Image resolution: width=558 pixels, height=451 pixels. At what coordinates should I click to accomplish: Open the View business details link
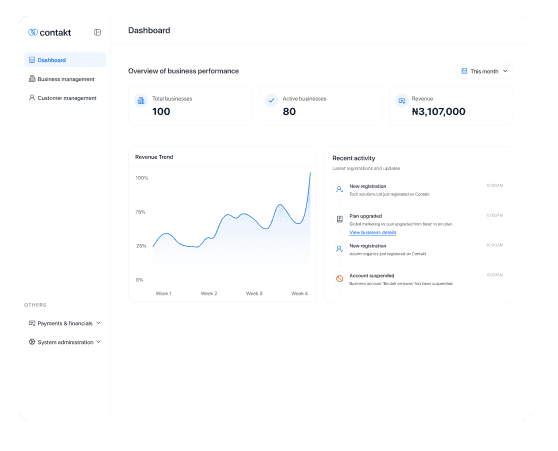pyautogui.click(x=373, y=232)
